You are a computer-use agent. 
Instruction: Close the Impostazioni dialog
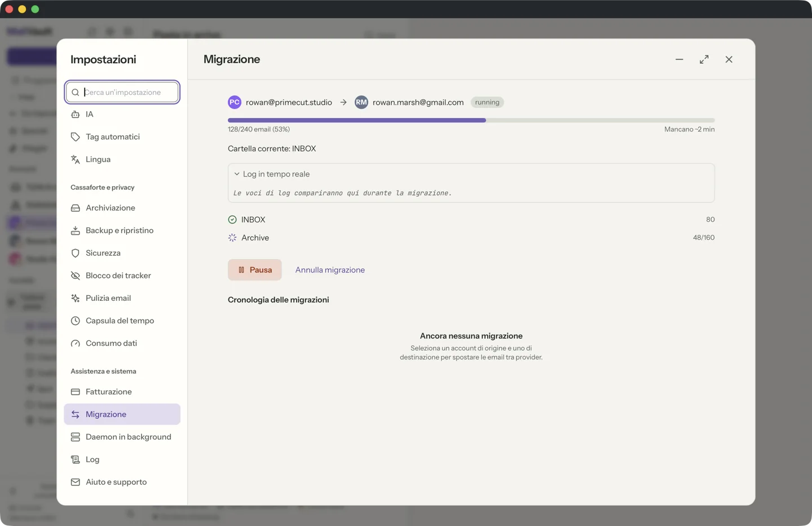[729, 59]
